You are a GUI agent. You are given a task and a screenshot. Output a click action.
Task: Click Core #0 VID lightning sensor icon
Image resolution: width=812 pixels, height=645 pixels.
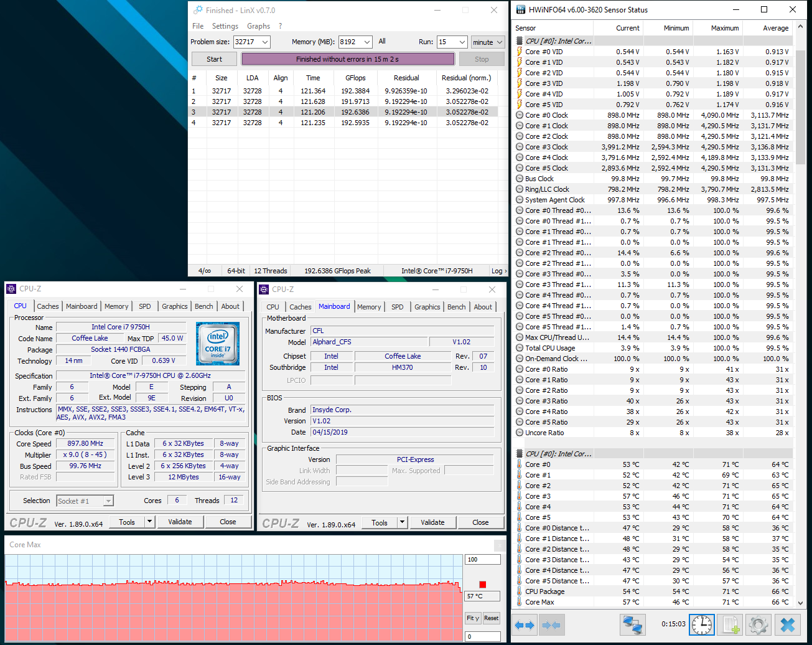[x=520, y=52]
